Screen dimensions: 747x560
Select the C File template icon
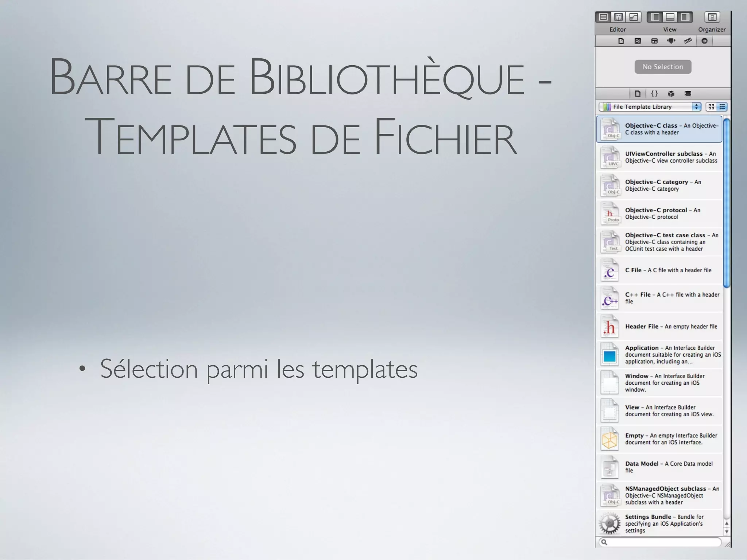coord(609,270)
